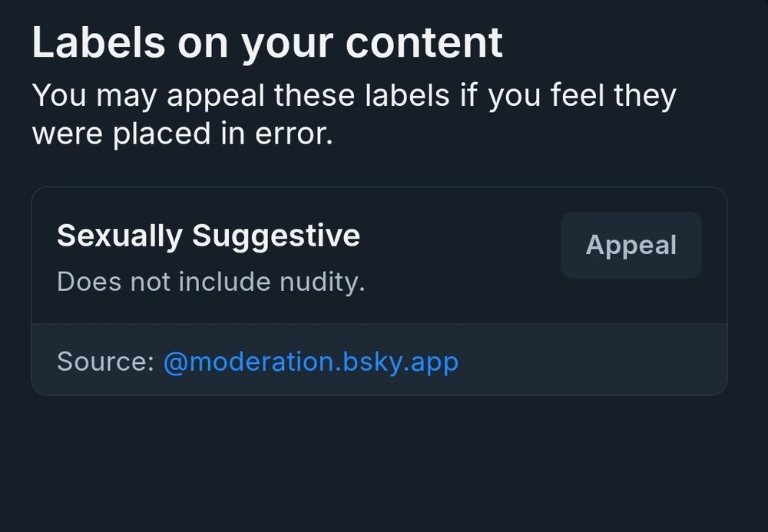The image size is (768, 532).
Task: Click the word "placed" in the subtitle
Action: [161, 134]
